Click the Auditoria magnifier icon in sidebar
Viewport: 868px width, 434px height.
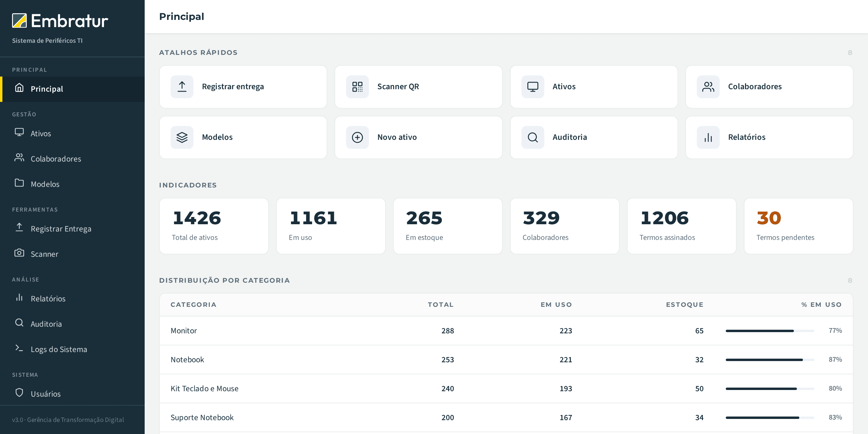click(19, 323)
